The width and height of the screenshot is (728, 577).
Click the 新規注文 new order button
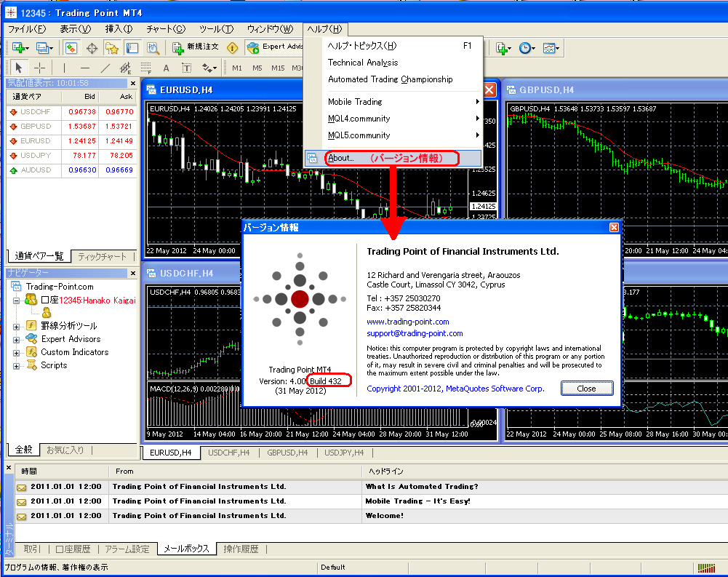click(x=195, y=47)
